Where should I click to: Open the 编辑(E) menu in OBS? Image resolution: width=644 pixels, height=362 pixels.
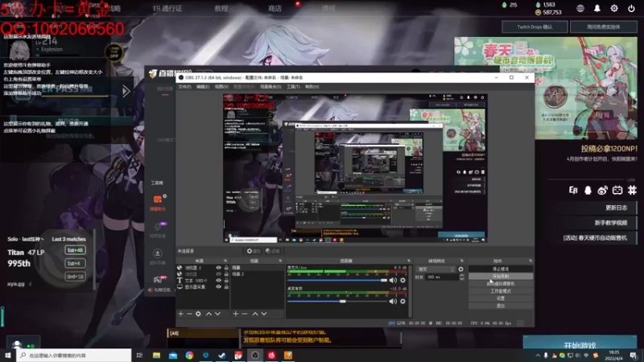tap(203, 87)
